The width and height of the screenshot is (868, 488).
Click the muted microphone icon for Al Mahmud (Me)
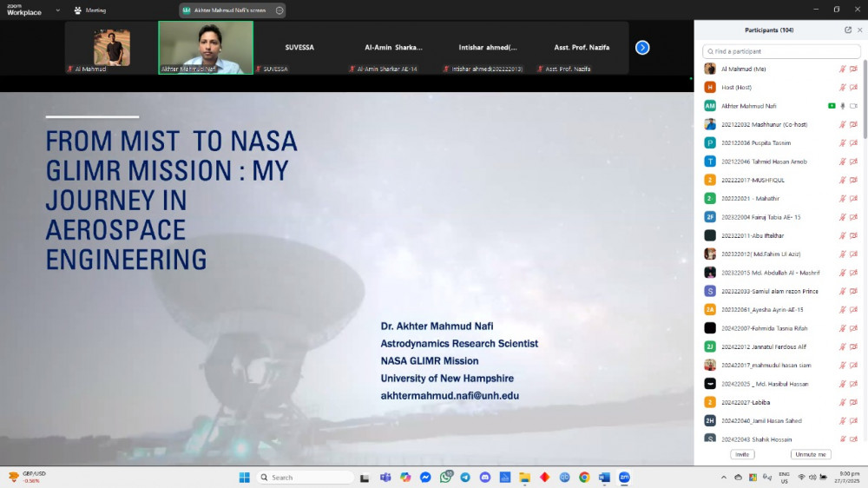coord(842,69)
